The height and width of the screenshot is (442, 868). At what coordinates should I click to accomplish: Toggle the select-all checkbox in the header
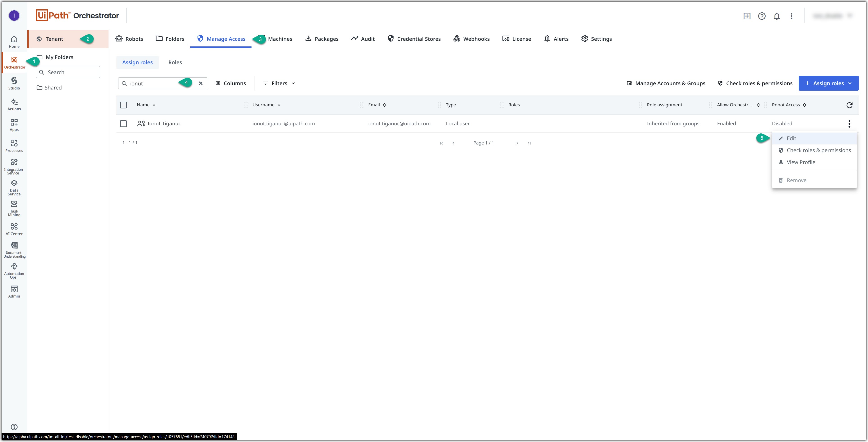[123, 105]
